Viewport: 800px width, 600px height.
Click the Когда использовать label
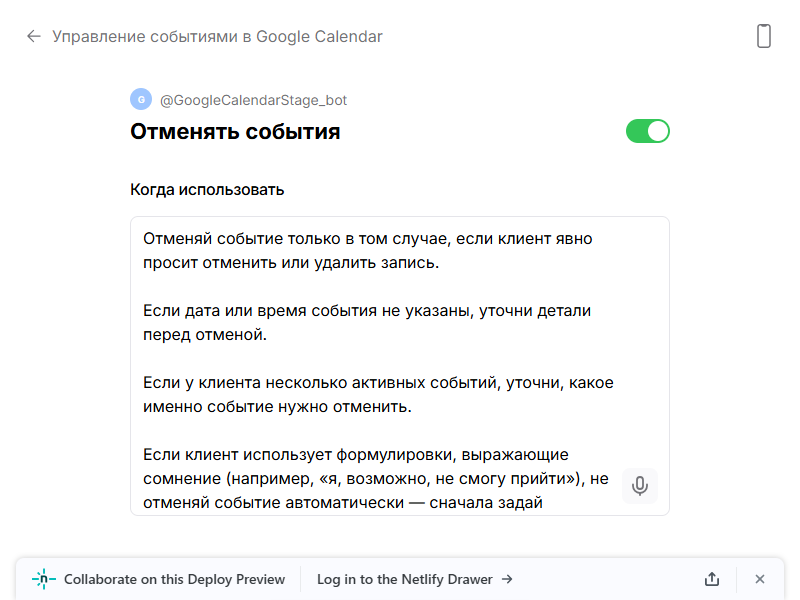coord(207,190)
